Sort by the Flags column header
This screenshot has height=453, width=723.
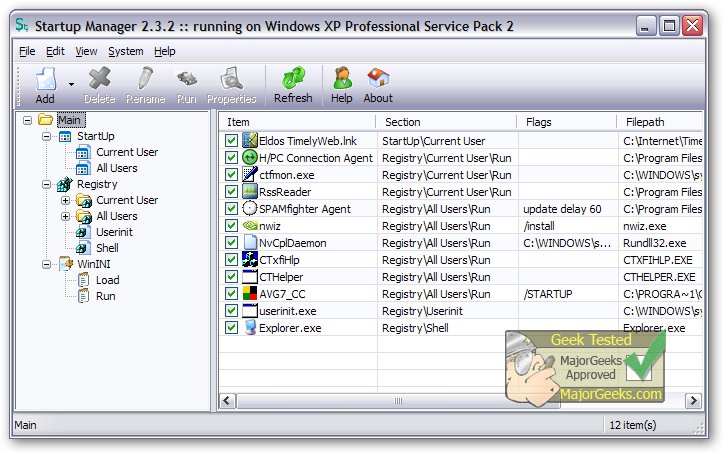567,122
